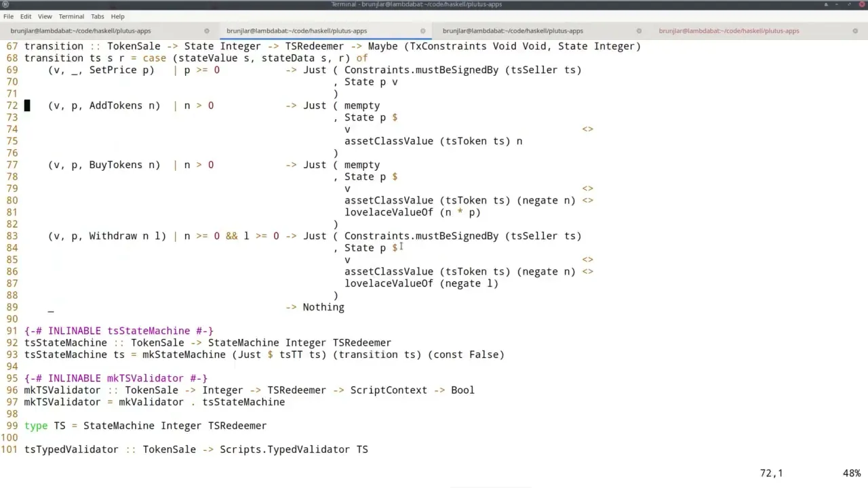The width and height of the screenshot is (868, 488).
Task: Place cursor on the word tsStateMachine
Action: click(x=65, y=342)
